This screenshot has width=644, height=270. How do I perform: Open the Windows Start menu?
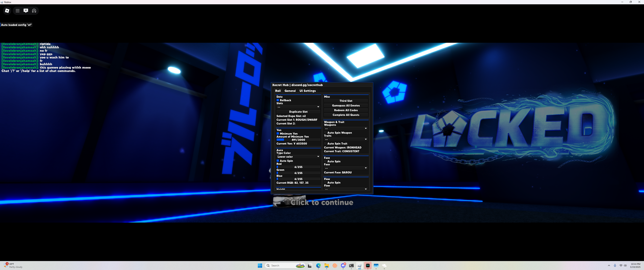[x=260, y=265]
